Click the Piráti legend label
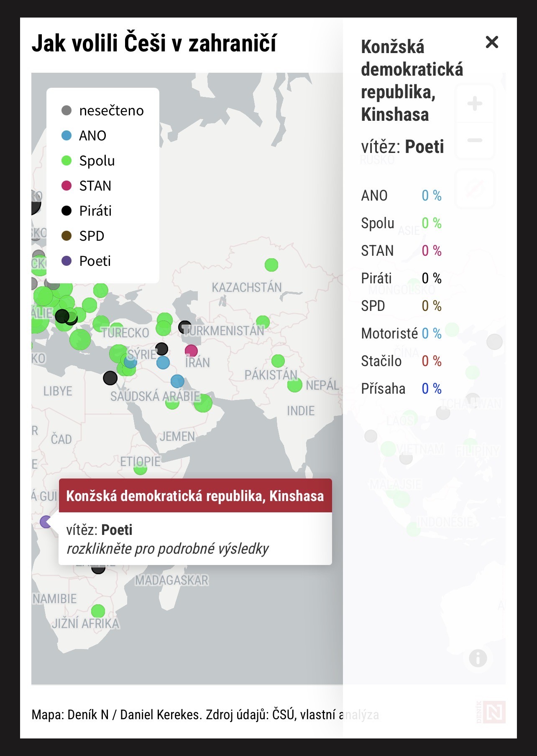This screenshot has height=756, width=537. pos(95,211)
